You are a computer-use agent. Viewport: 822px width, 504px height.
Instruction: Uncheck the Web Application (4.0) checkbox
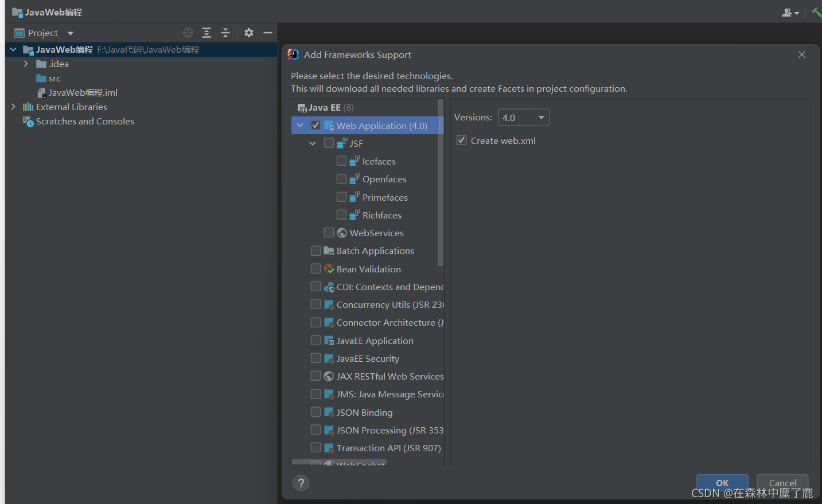[x=315, y=125]
